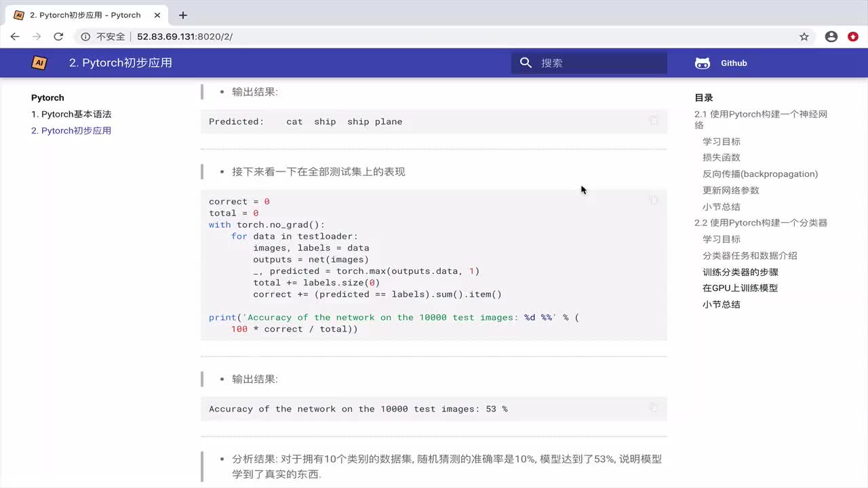The image size is (868, 488).
Task: Select the 目录 table of contents heading
Action: (704, 98)
